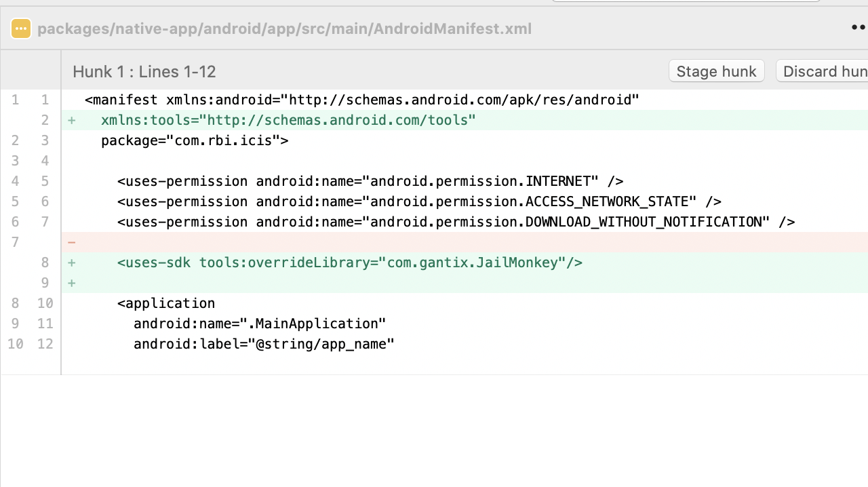Click the android:label="@string/app_name" line
Screen dimensions: 868x487
[465, 344]
